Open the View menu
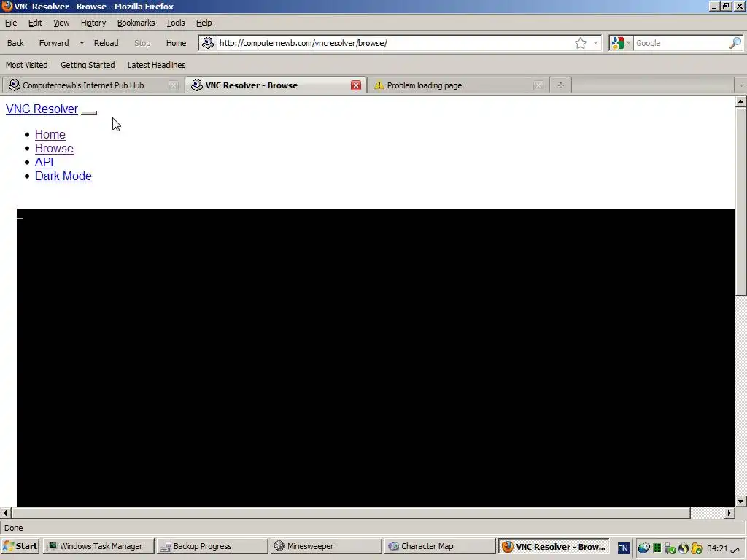Screen dimensions: 747x560 [61, 23]
